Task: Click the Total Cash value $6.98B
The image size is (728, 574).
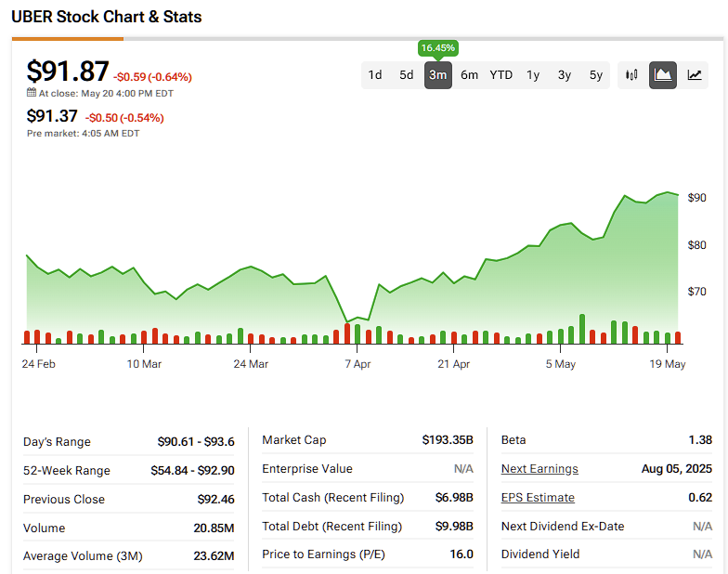Action: [x=454, y=498]
